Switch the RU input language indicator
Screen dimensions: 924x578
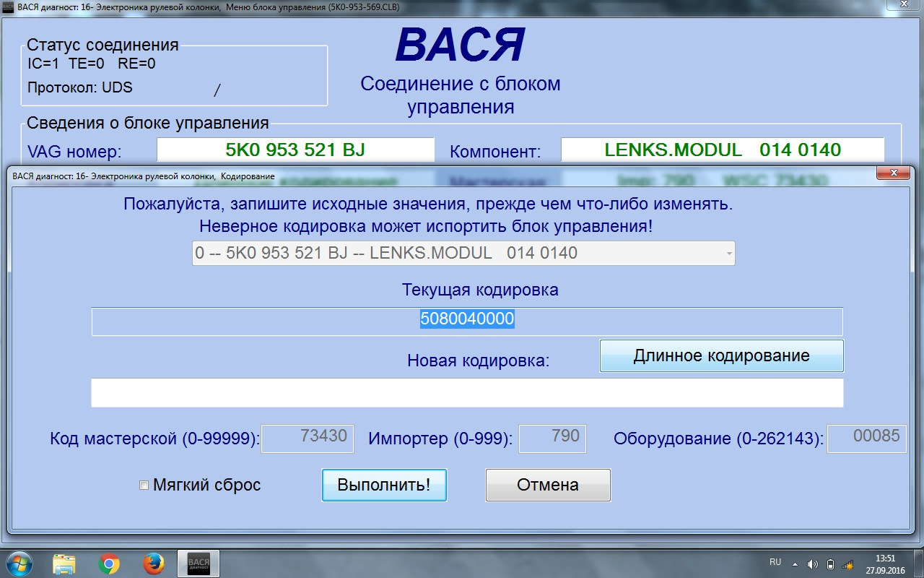pyautogui.click(x=775, y=562)
